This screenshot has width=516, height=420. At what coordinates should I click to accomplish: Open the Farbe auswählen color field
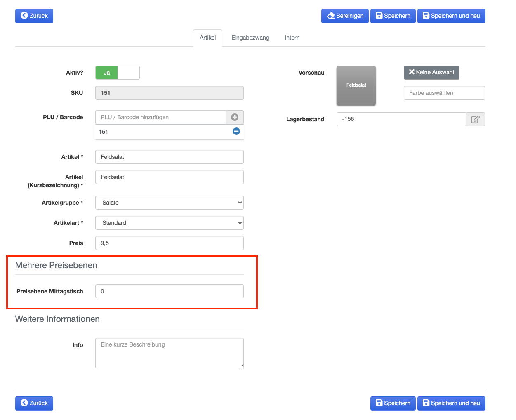[x=444, y=93]
